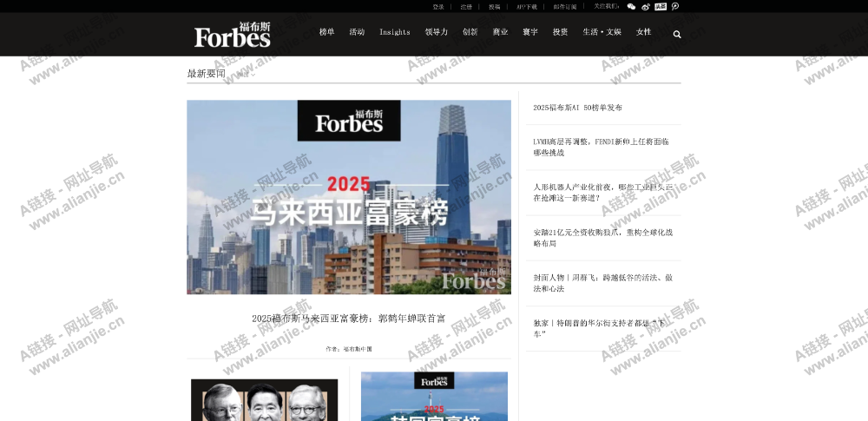
Task: Select Insights in the navigation bar
Action: (394, 32)
